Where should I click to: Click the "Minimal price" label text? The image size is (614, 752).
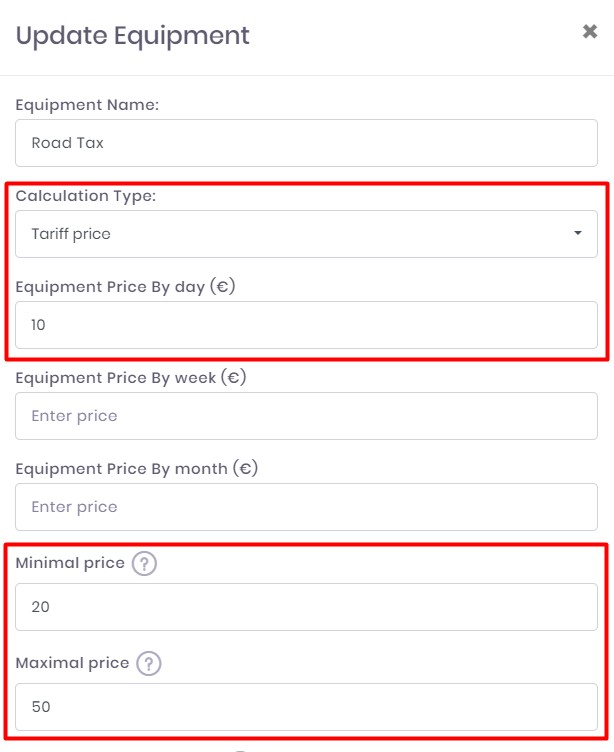(x=70, y=563)
